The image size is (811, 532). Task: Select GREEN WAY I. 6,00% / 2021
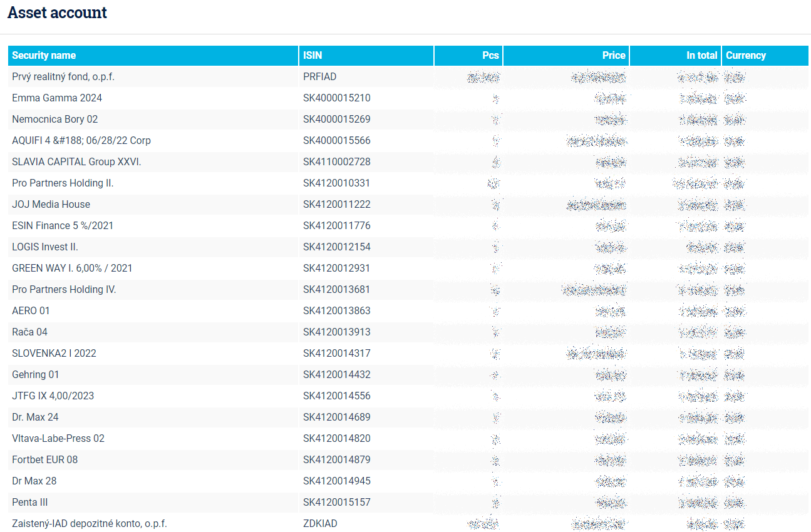[x=72, y=268]
